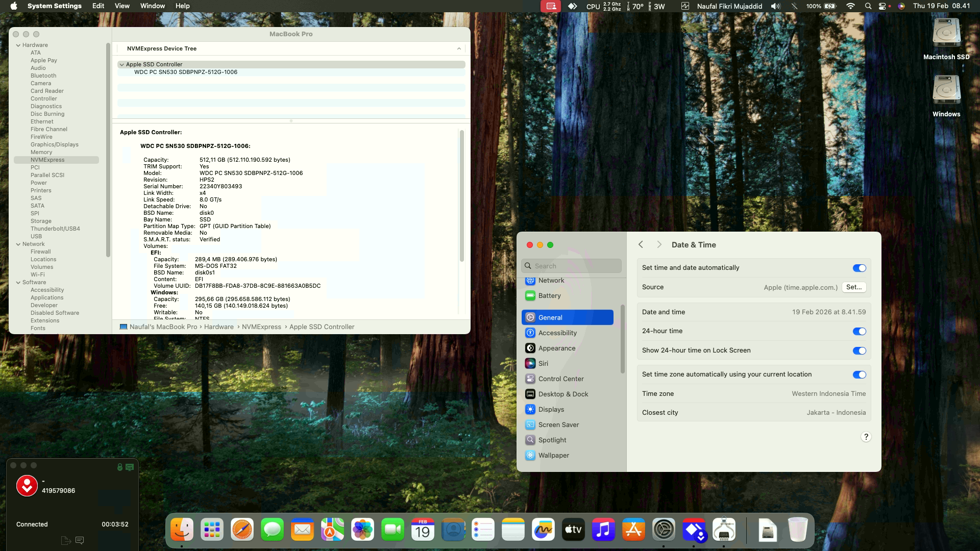This screenshot has width=980, height=551.
Task: Open Photos from the Dock
Action: [362, 530]
